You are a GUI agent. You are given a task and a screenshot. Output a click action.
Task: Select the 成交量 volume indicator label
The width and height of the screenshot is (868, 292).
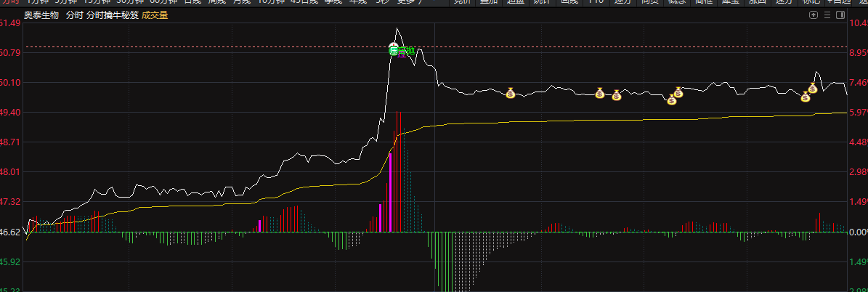point(155,15)
